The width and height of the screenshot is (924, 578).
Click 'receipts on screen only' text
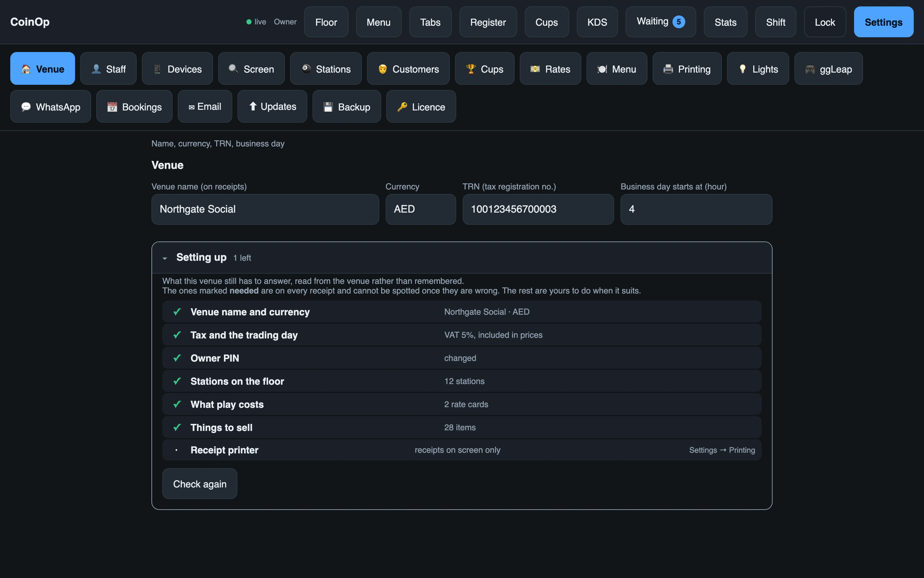(x=458, y=450)
